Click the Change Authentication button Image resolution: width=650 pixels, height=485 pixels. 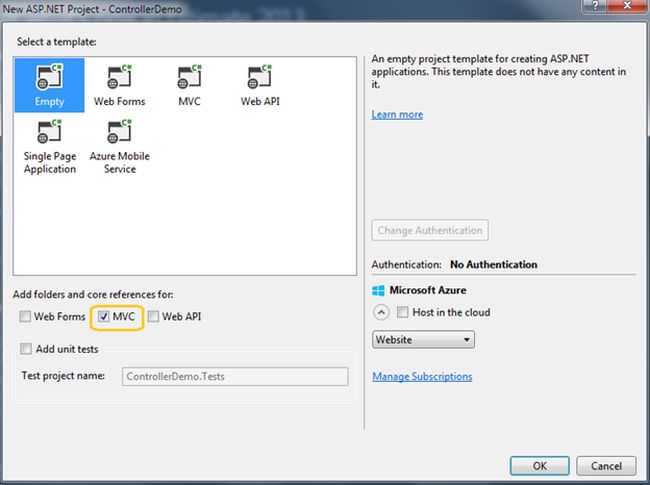(430, 230)
